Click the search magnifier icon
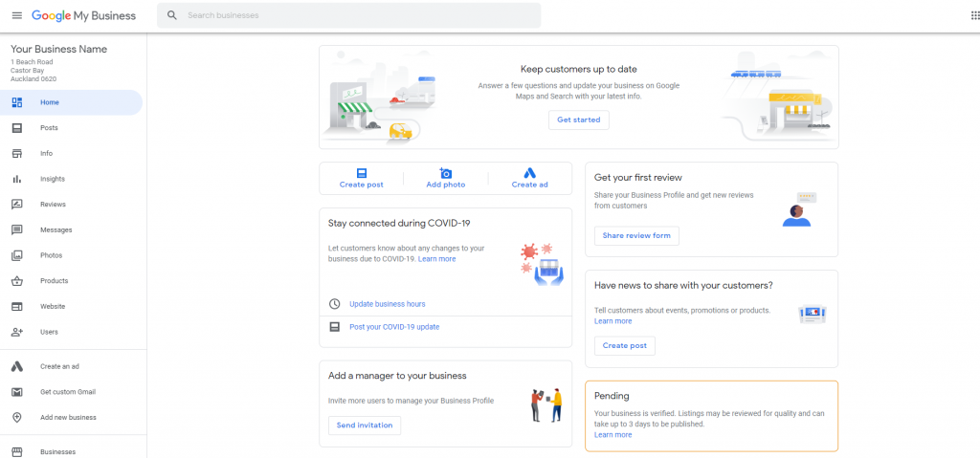This screenshot has width=980, height=458. [x=172, y=15]
